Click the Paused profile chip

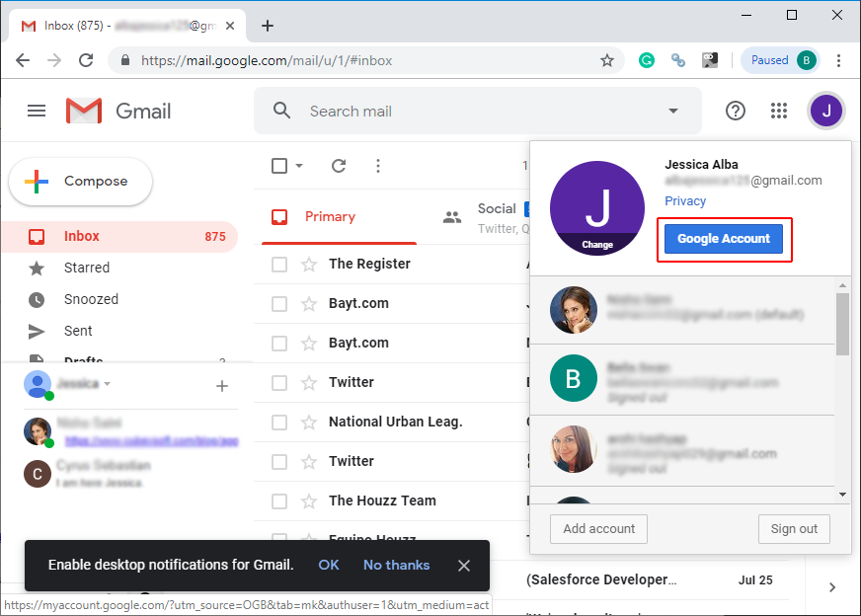tap(780, 60)
